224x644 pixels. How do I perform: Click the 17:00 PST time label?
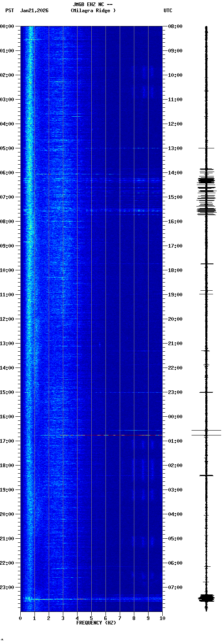tap(7, 441)
